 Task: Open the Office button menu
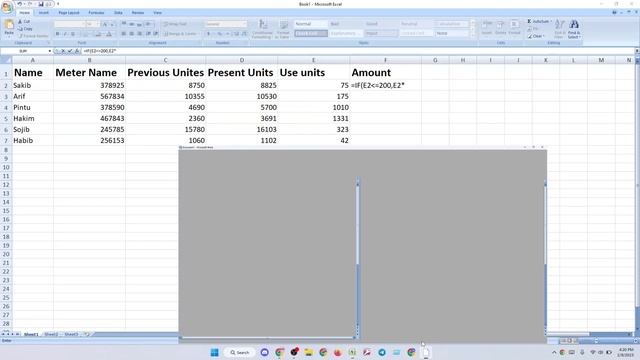[7, 8]
